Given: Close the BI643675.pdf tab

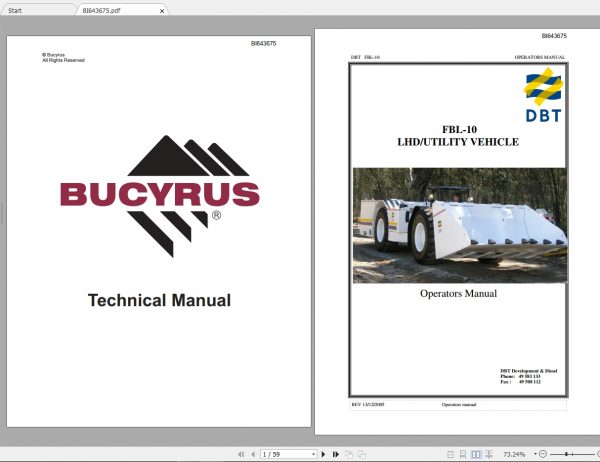Looking at the screenshot, I should tap(162, 11).
